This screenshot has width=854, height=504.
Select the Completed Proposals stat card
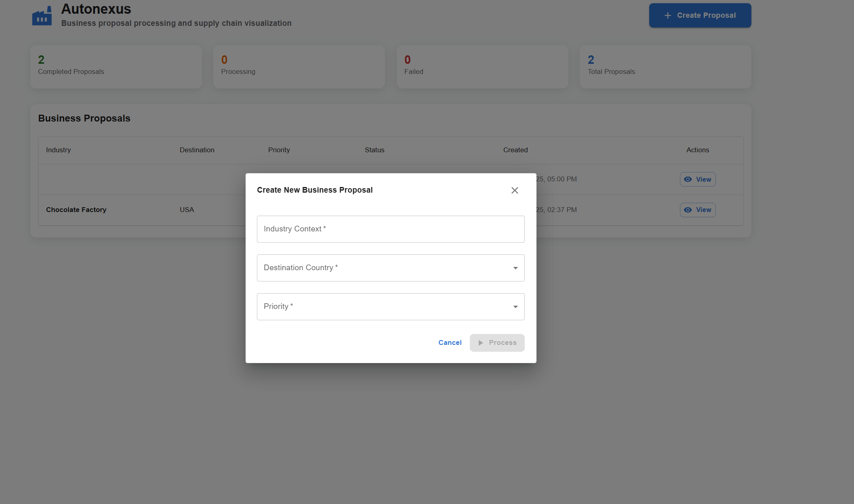pyautogui.click(x=116, y=67)
